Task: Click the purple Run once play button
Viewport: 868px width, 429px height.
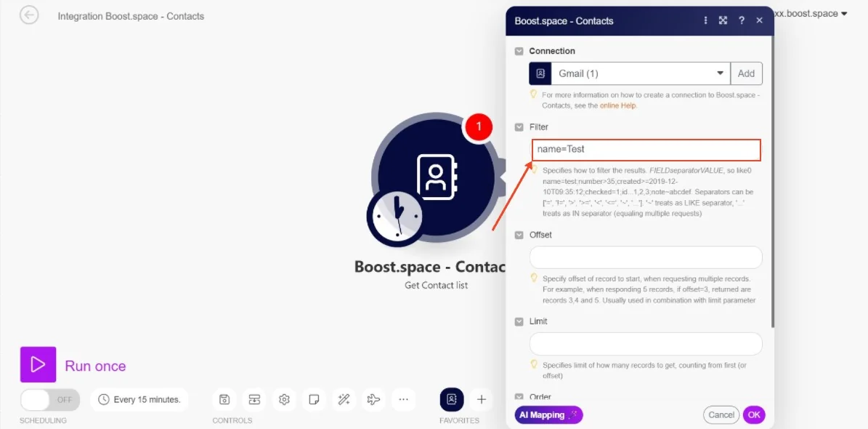Action: click(38, 364)
